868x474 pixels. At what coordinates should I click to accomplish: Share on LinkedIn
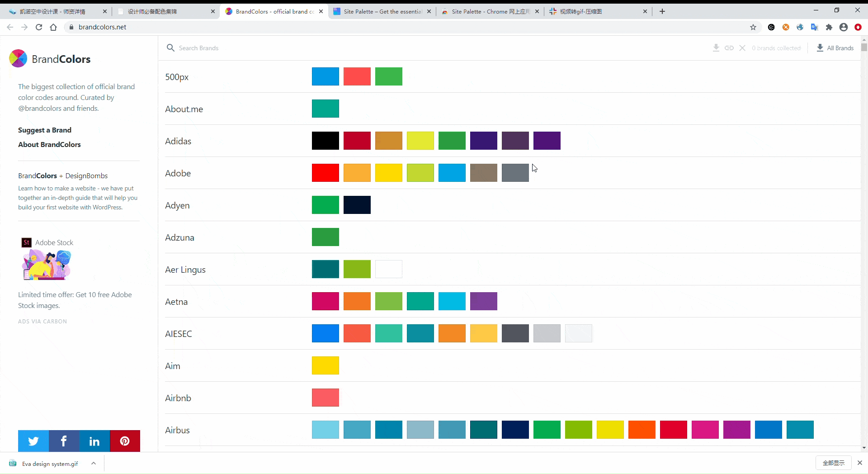click(x=94, y=441)
